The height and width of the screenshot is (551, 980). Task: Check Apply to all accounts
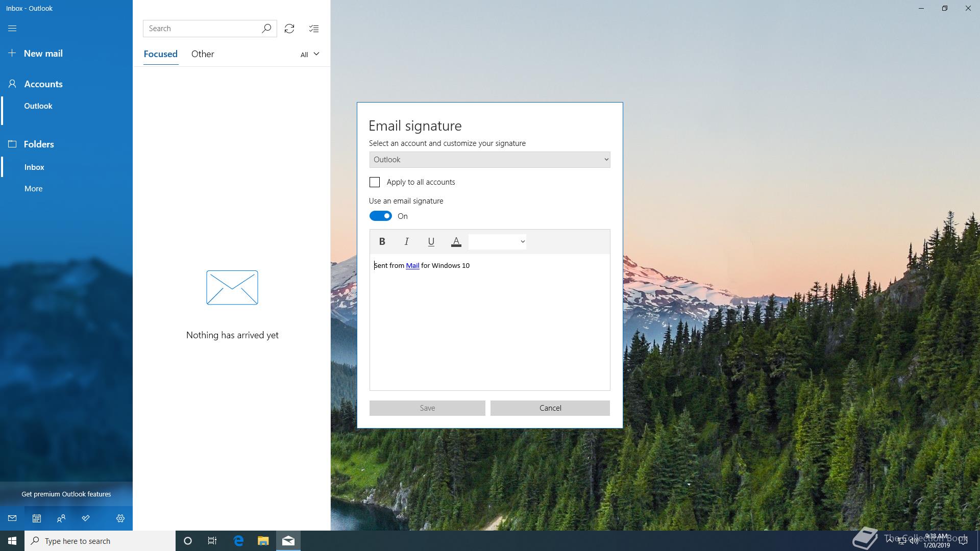pyautogui.click(x=375, y=182)
